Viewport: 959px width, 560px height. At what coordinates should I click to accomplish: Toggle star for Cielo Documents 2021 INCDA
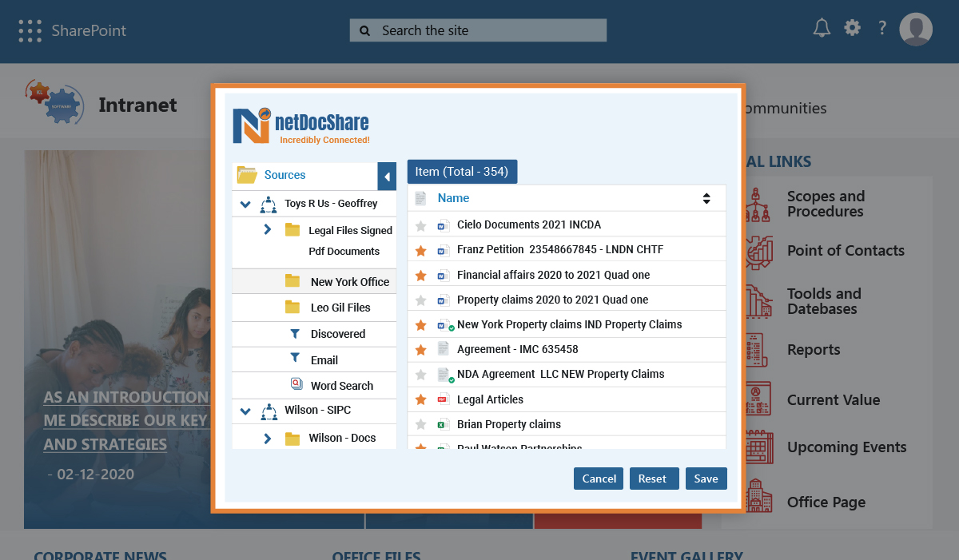[421, 226]
